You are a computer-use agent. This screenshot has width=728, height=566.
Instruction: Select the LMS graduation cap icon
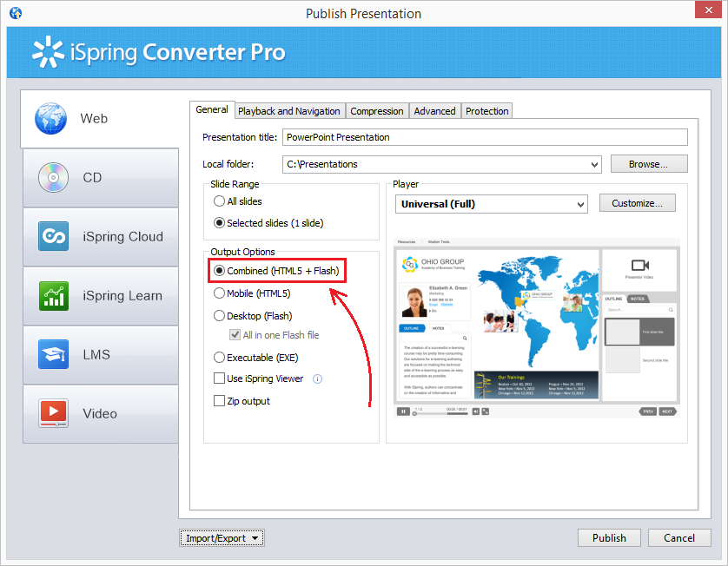tap(53, 354)
